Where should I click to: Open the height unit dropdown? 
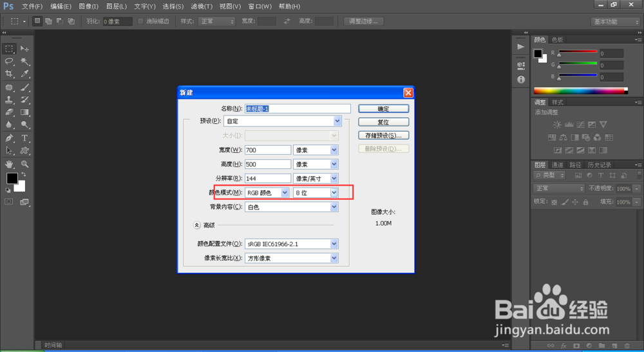point(316,164)
